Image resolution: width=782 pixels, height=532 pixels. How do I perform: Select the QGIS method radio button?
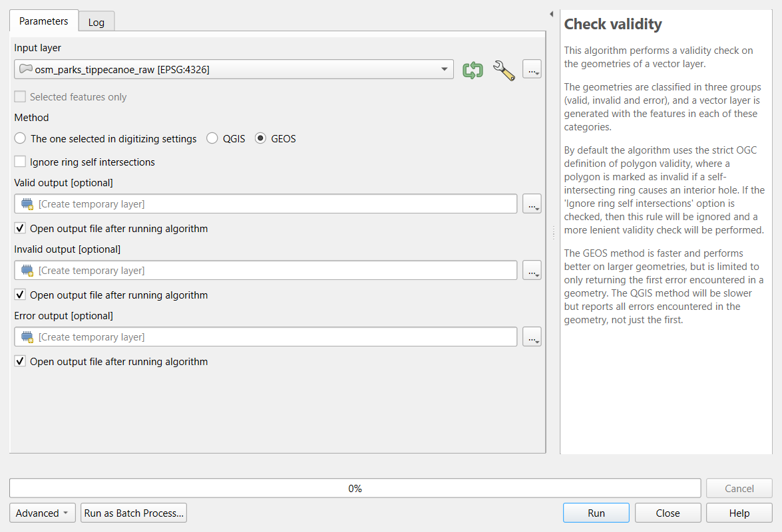click(212, 138)
